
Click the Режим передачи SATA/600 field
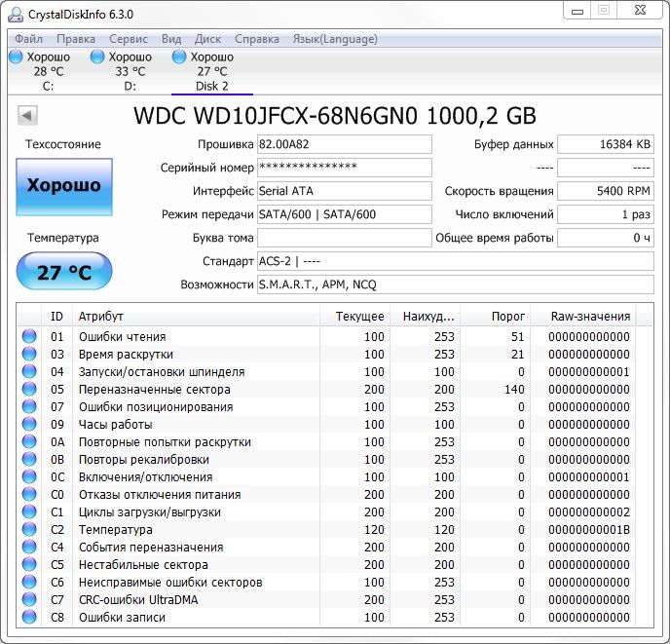pos(345,214)
